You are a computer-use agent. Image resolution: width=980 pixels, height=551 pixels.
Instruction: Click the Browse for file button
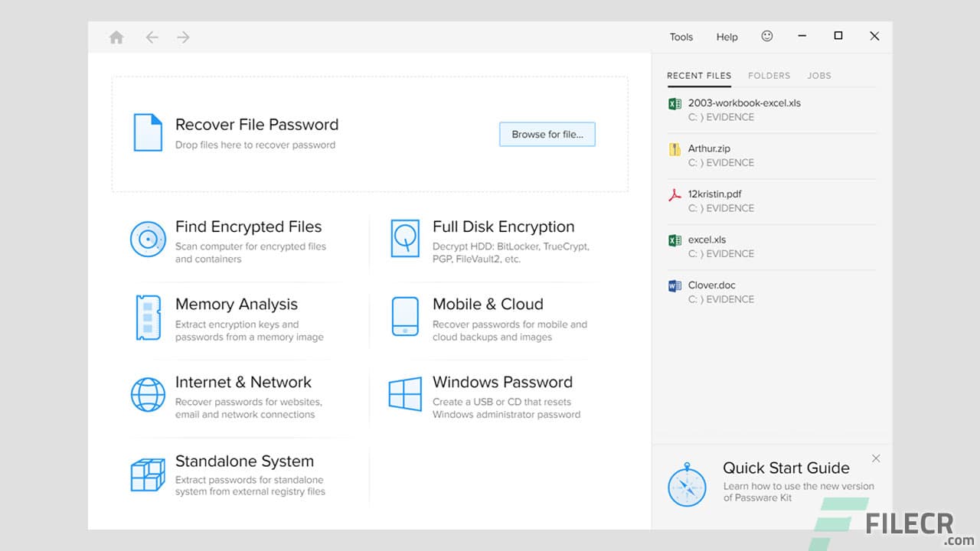pos(547,134)
